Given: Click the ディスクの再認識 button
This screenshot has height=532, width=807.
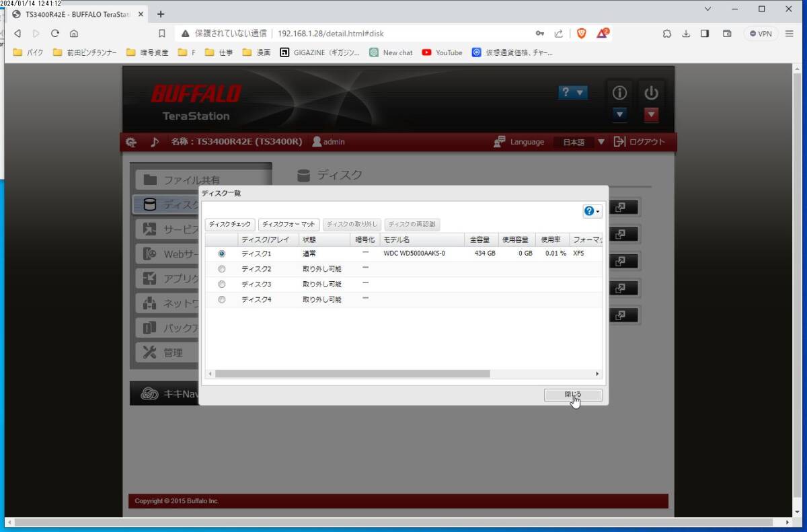Looking at the screenshot, I should (412, 225).
